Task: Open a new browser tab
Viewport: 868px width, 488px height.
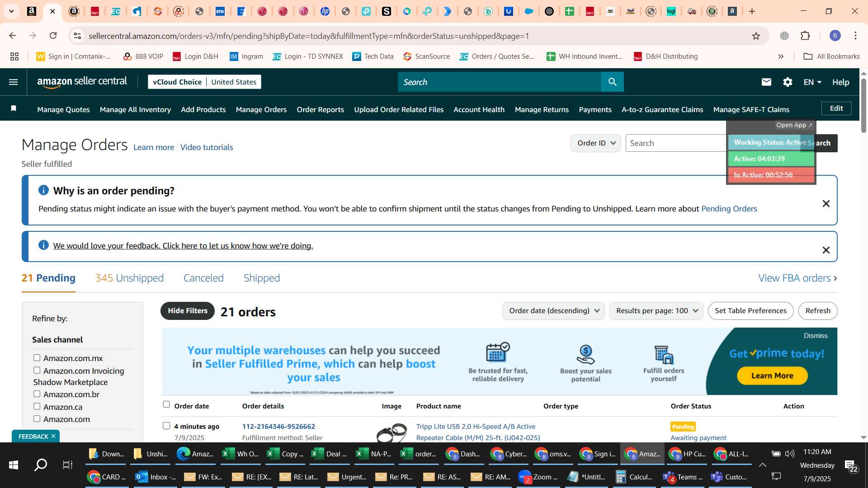Action: (752, 11)
